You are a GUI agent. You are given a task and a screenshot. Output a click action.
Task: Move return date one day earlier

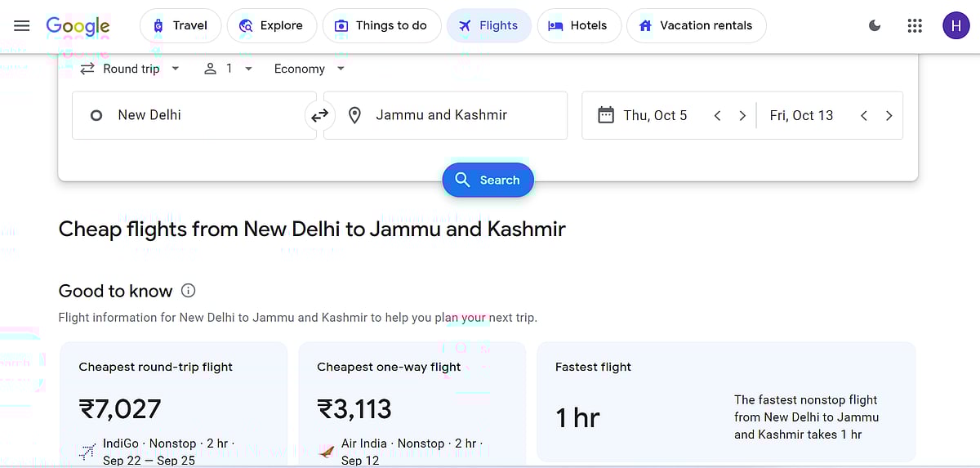(x=863, y=115)
